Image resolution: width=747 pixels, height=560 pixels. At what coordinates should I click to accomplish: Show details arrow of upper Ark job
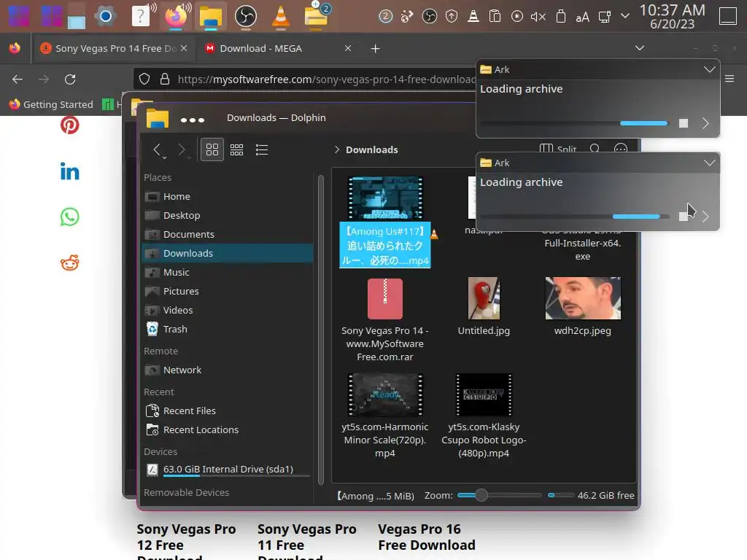[705, 123]
